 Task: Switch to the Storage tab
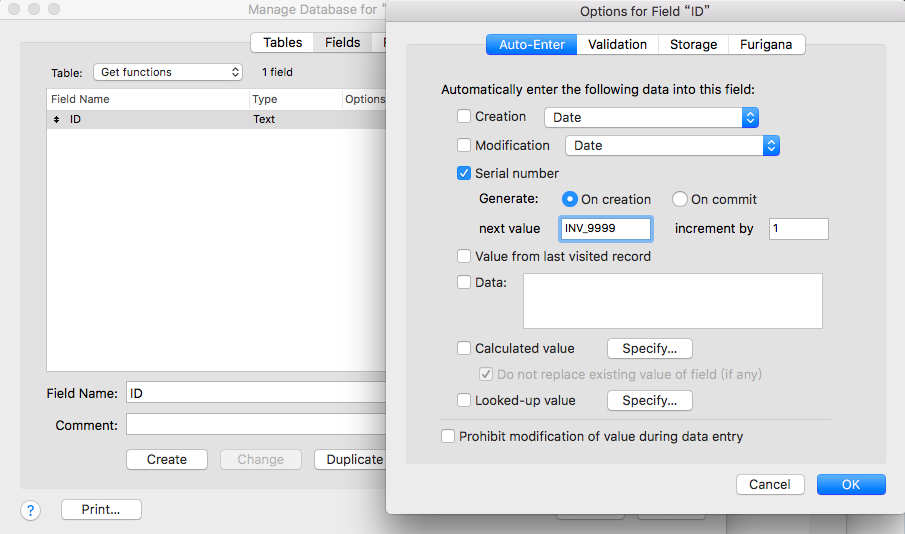pyautogui.click(x=693, y=44)
